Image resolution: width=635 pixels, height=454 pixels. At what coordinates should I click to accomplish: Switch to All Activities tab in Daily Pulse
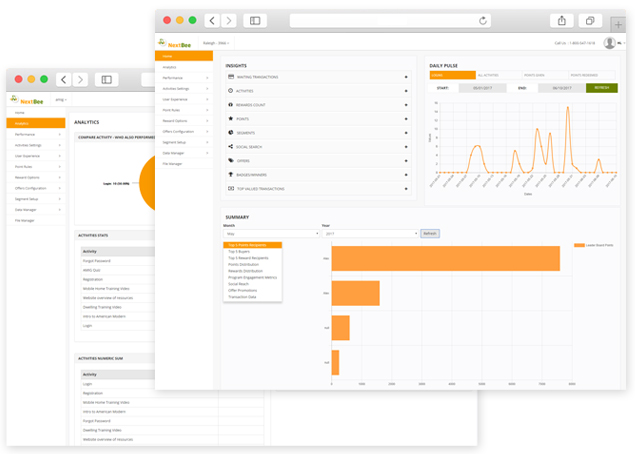(x=499, y=75)
